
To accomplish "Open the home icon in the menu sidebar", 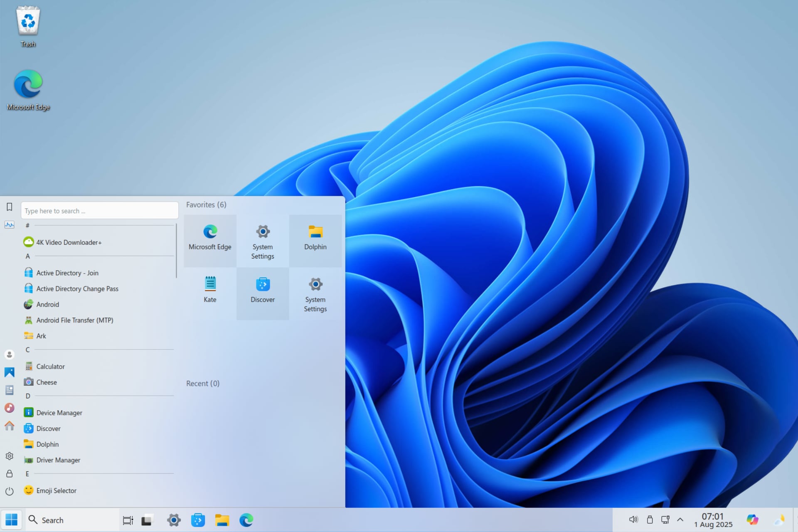I will [x=9, y=426].
